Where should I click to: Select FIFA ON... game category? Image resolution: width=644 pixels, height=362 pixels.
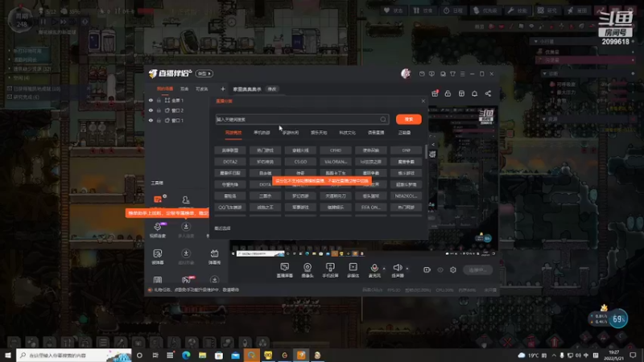[x=371, y=208]
